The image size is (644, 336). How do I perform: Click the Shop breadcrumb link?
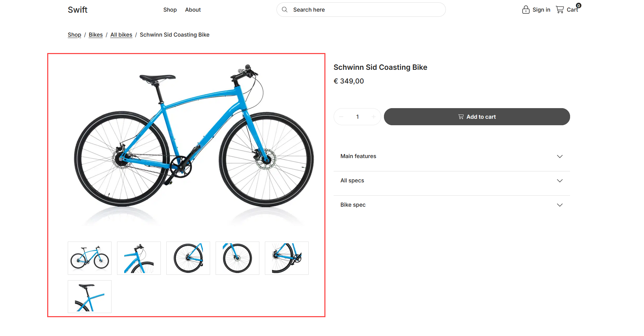point(74,35)
